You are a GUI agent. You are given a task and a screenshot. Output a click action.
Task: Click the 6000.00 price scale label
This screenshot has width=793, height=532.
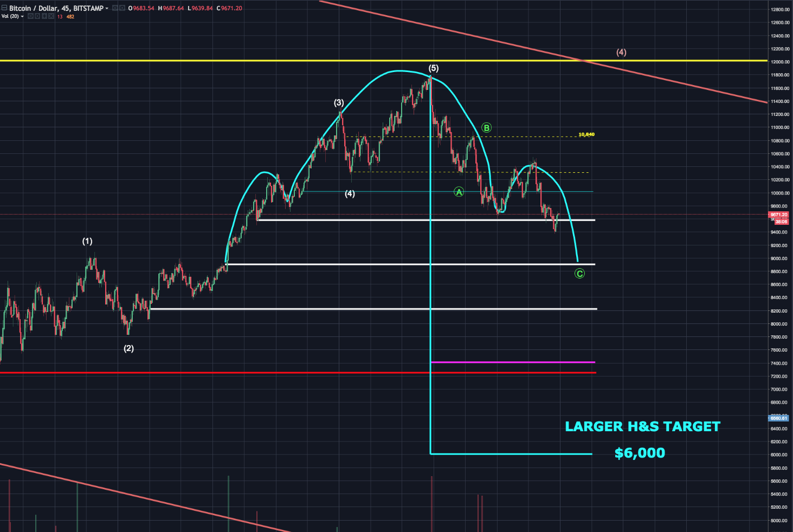pyautogui.click(x=779, y=455)
